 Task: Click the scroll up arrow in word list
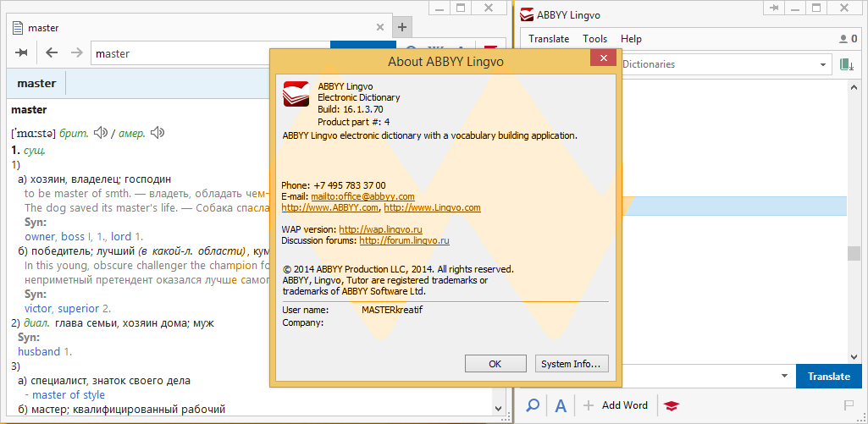[x=854, y=86]
